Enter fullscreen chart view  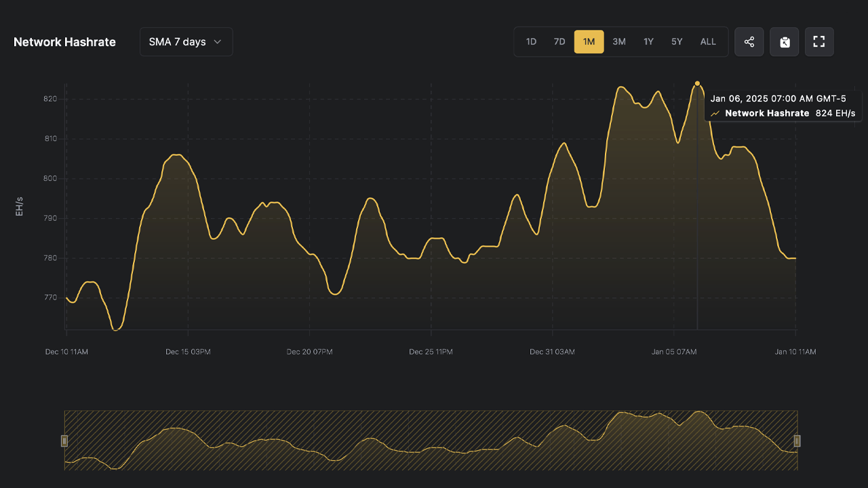tap(819, 42)
